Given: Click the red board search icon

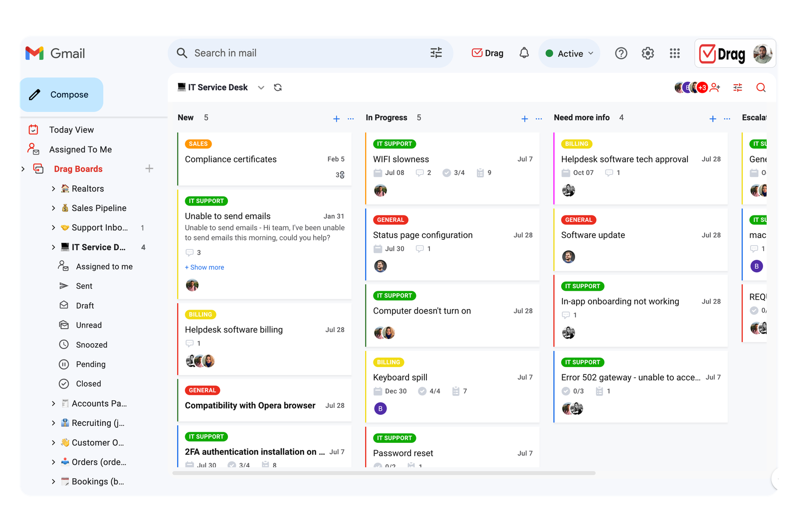Looking at the screenshot, I should [x=761, y=88].
